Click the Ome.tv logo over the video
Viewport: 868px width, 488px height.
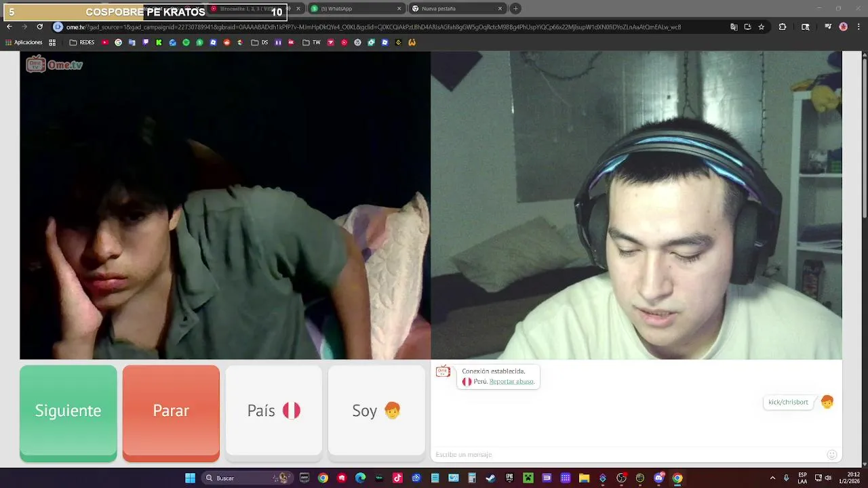pos(54,65)
